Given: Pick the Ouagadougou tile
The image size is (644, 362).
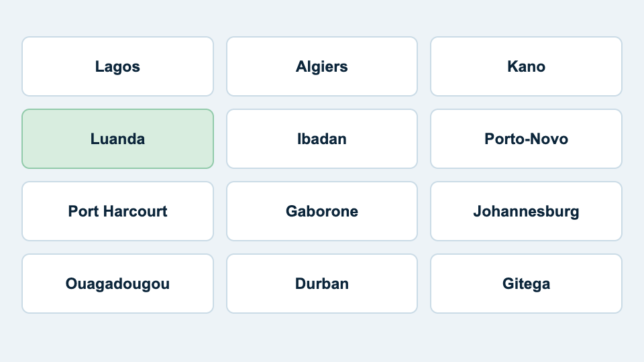Looking at the screenshot, I should click(x=117, y=284).
